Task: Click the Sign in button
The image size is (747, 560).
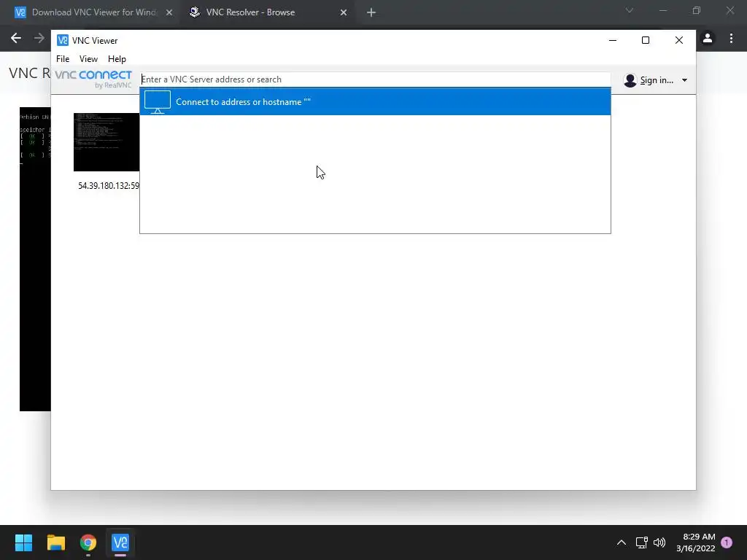Action: pos(657,80)
